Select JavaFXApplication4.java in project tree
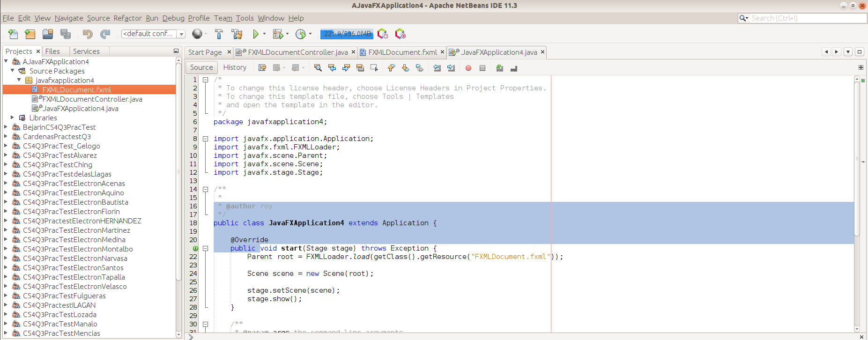868x340 pixels. tap(81, 108)
